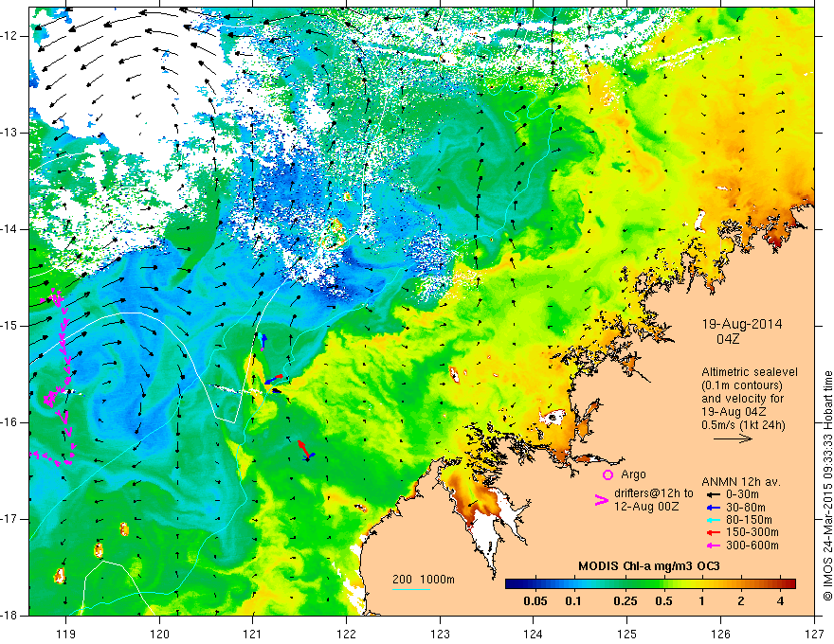Viewport: 834px width, 644px height.
Task: Click the '30-80m' depth label
Action: click(x=746, y=508)
